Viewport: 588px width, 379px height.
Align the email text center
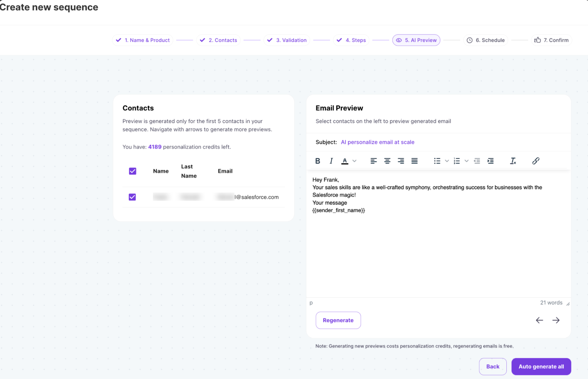(387, 161)
